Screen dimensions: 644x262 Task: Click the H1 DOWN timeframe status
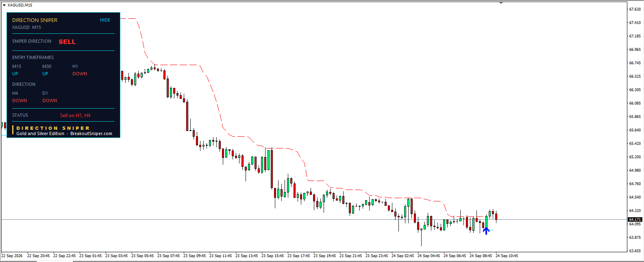pos(80,74)
